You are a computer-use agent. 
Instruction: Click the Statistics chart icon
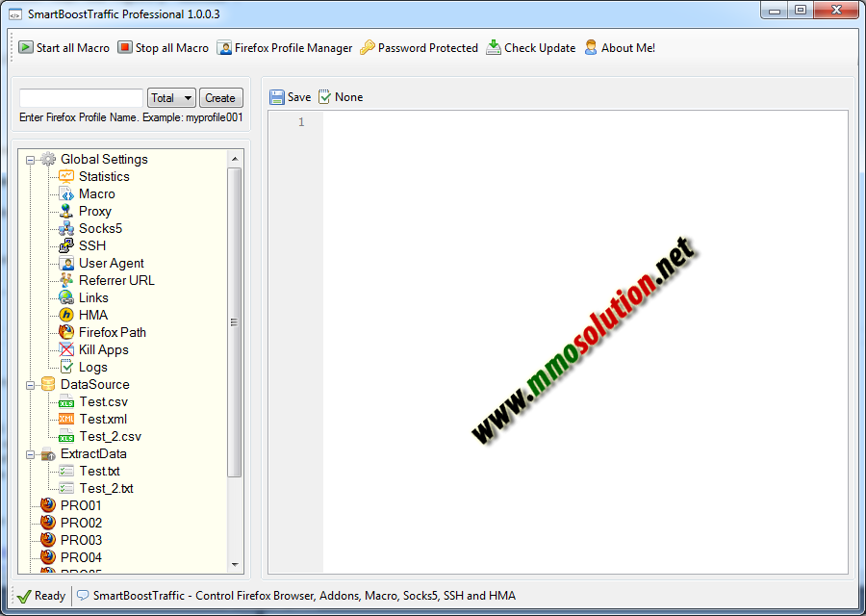click(x=66, y=176)
